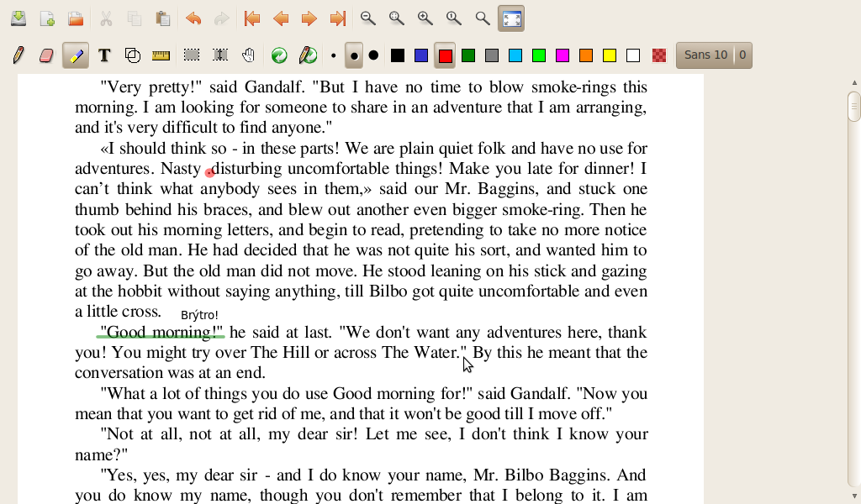This screenshot has height=504, width=861.
Task: Pick the magenta color swatch
Action: tap(563, 55)
